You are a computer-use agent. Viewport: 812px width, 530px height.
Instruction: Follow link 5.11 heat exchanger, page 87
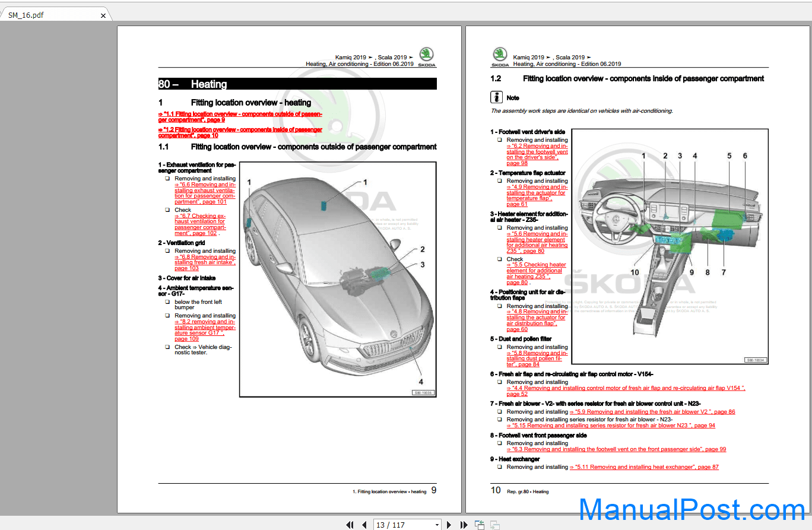pyautogui.click(x=644, y=466)
